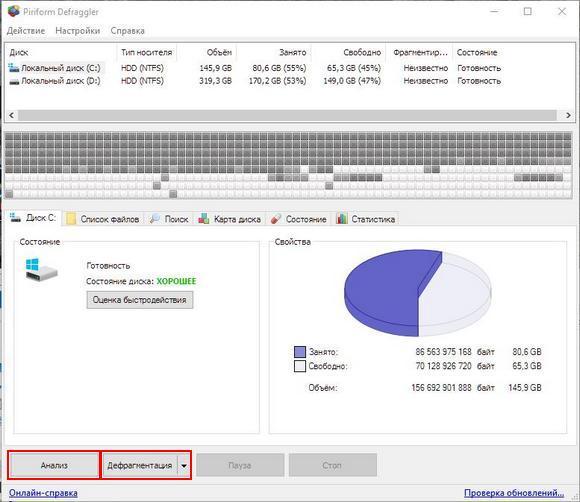580x502 pixels.
Task: Switch to the Диск C: tab
Action: 34,218
